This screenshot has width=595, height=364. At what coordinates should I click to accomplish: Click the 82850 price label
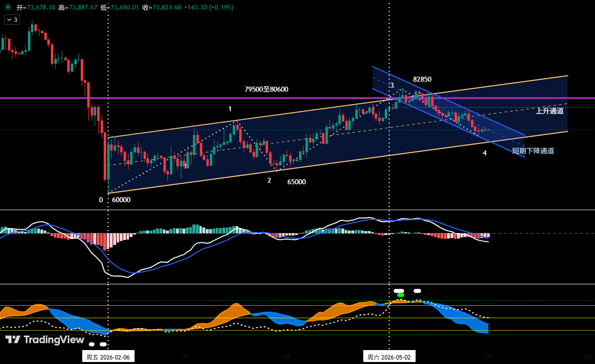tap(422, 79)
